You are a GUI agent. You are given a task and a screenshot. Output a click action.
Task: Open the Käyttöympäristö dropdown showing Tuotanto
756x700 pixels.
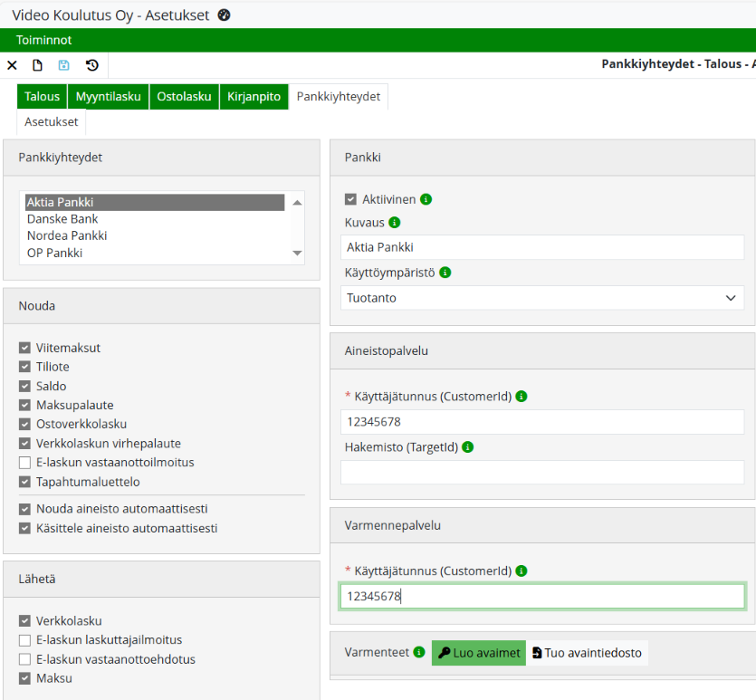click(x=541, y=298)
